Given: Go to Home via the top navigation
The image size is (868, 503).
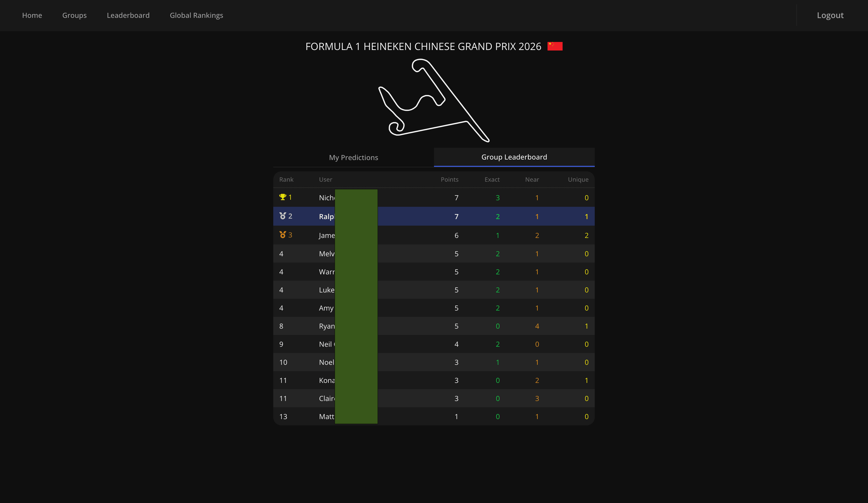Looking at the screenshot, I should 32,15.
